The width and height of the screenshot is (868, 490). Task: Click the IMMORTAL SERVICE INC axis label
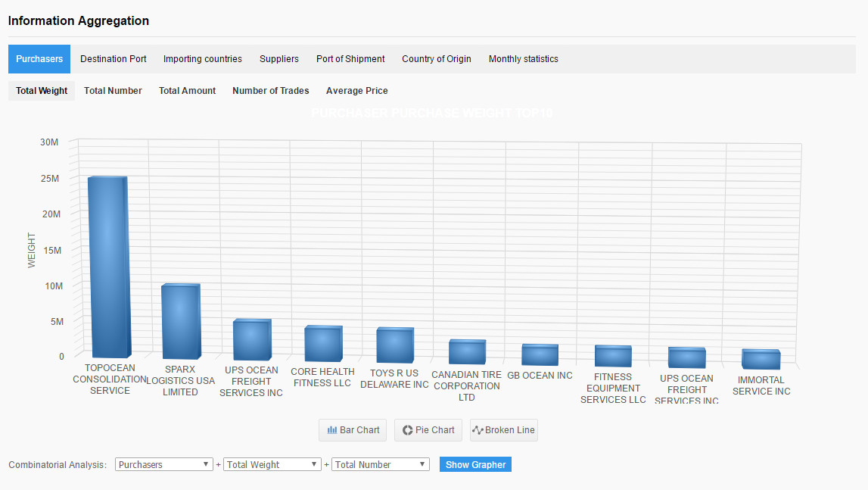pos(761,385)
